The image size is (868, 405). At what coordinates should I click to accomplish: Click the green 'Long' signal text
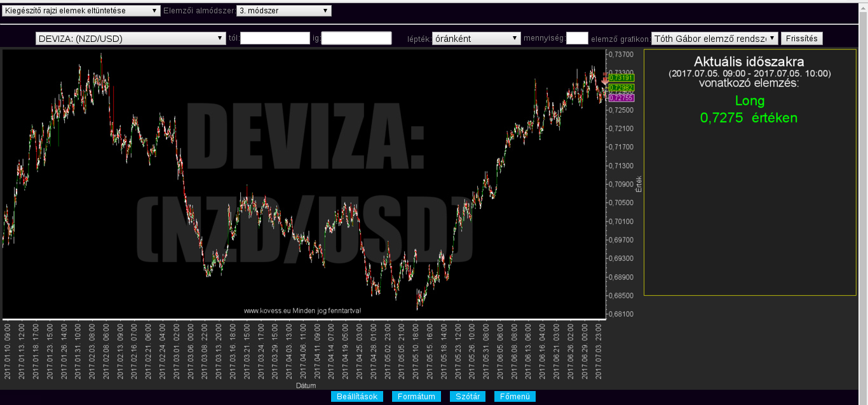click(749, 101)
